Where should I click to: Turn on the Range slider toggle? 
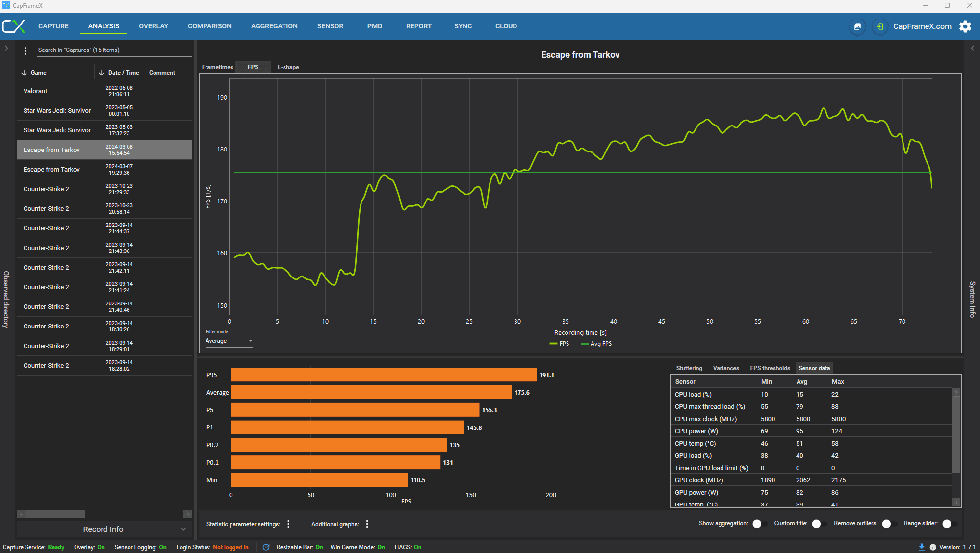949,524
